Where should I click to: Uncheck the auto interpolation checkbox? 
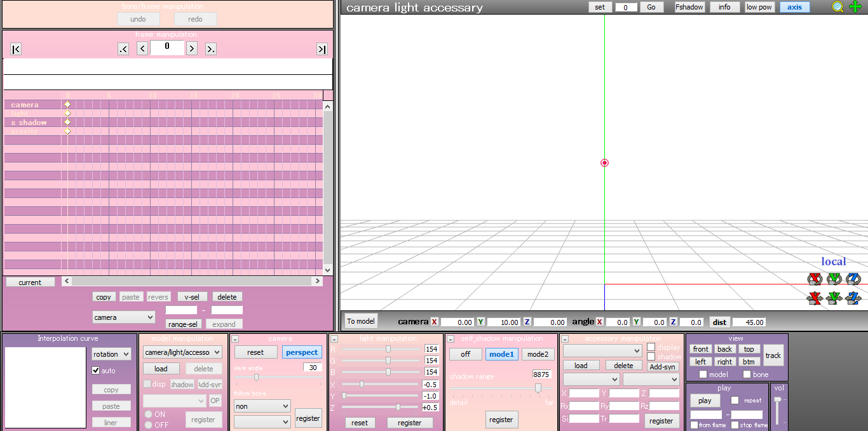(x=96, y=371)
